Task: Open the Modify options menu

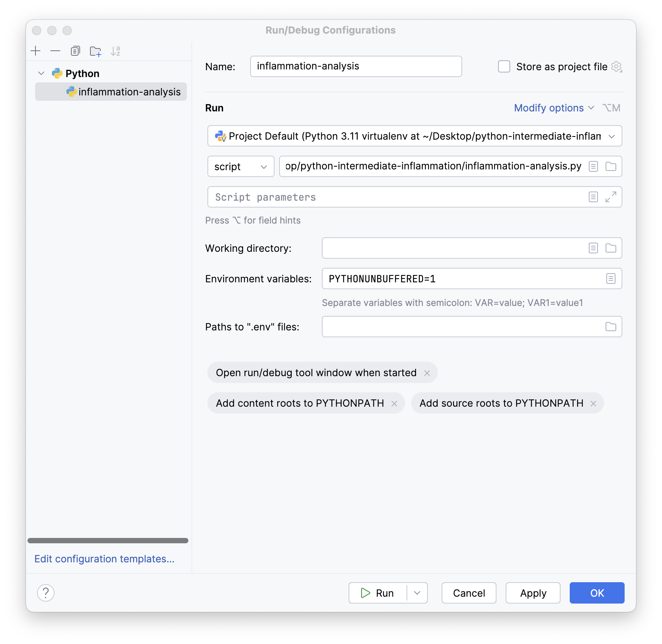Action: click(553, 108)
